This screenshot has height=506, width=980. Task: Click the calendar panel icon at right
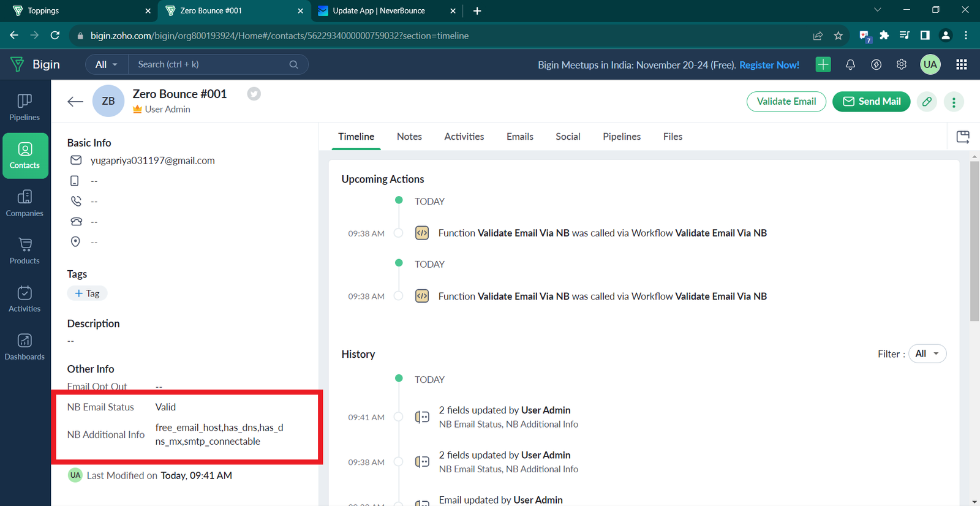[963, 137]
